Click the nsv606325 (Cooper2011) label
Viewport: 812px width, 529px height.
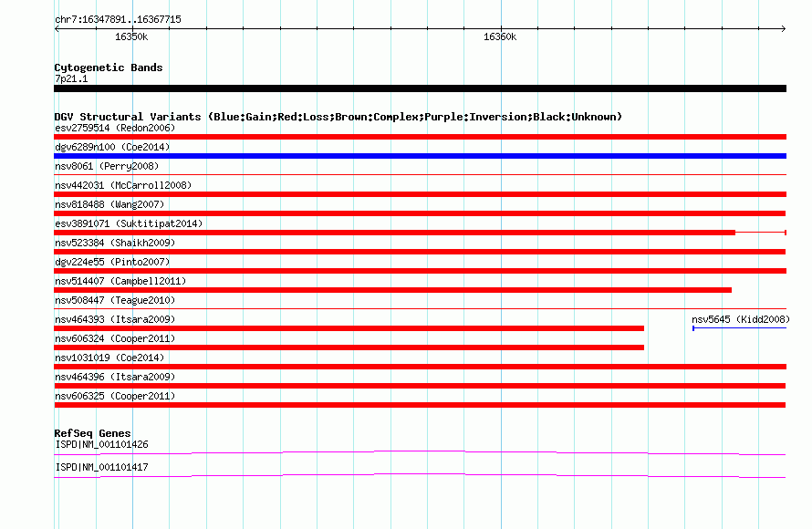[115, 396]
